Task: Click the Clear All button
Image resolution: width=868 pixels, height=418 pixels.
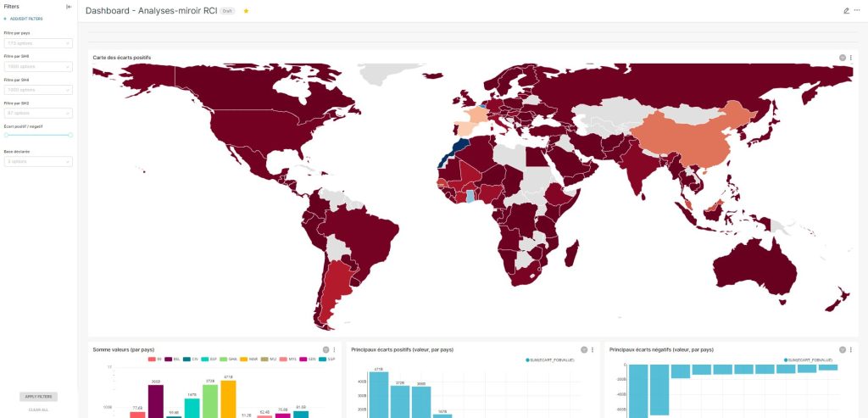Action: 38,410
